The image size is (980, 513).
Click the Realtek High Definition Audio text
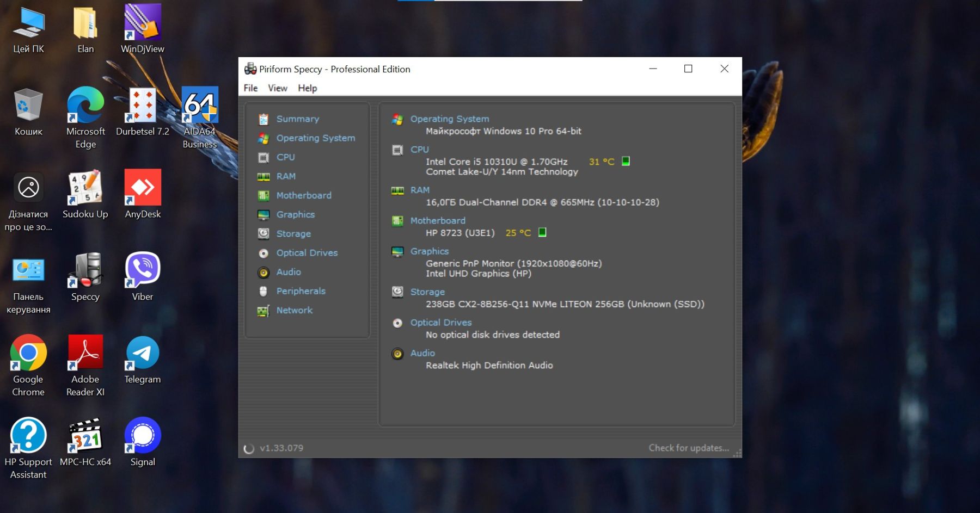point(489,366)
